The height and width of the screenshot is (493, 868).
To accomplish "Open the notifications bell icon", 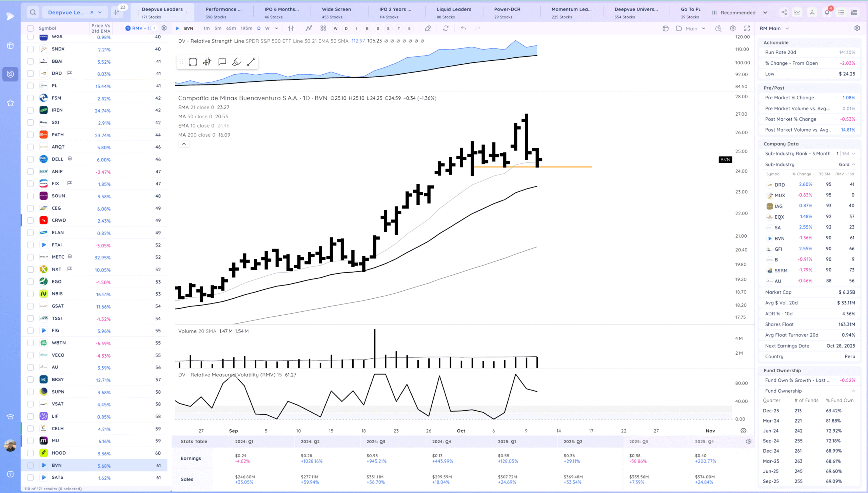I will tap(827, 13).
